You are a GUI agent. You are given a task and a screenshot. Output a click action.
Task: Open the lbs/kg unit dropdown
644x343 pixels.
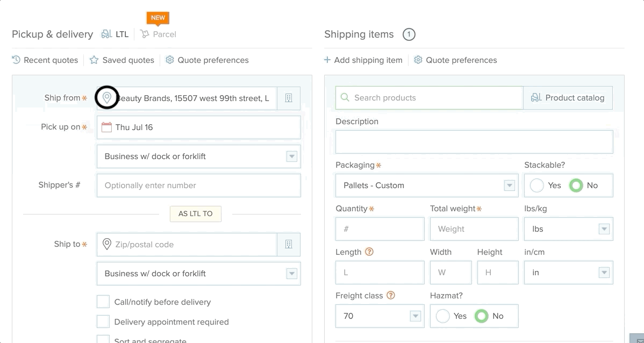(604, 229)
